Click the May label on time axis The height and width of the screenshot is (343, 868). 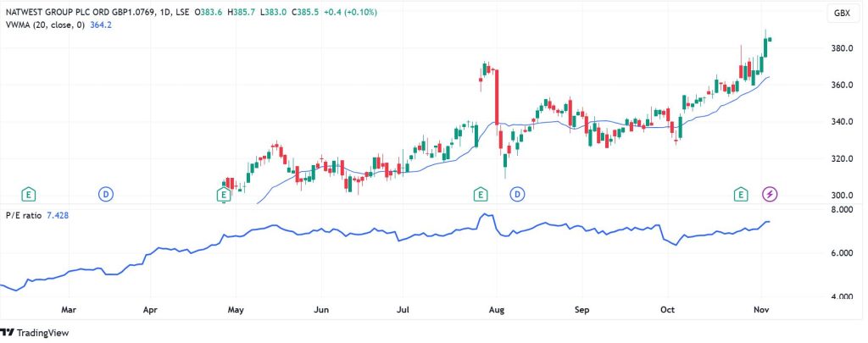click(236, 310)
